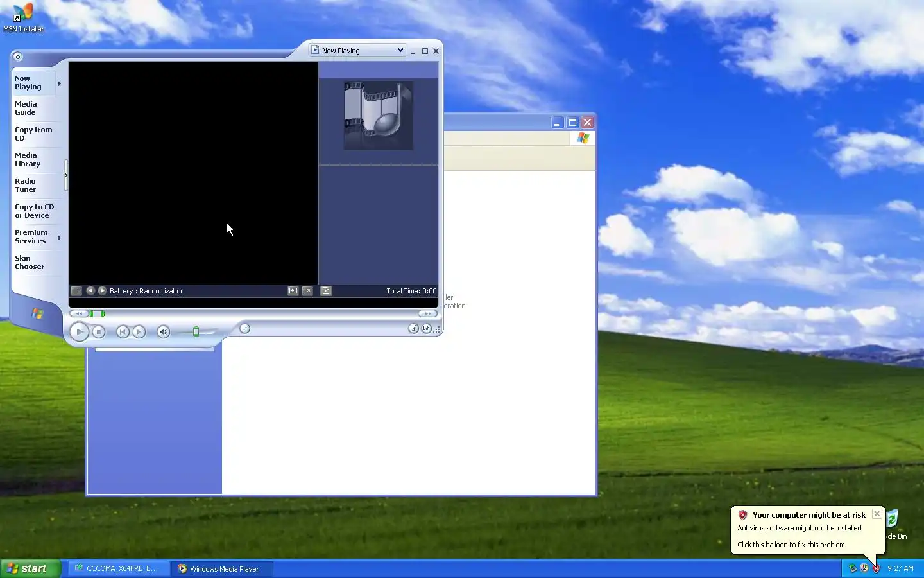Rewind using the seek bar rewind button
Image resolution: width=924 pixels, height=578 pixels.
pyautogui.click(x=79, y=313)
